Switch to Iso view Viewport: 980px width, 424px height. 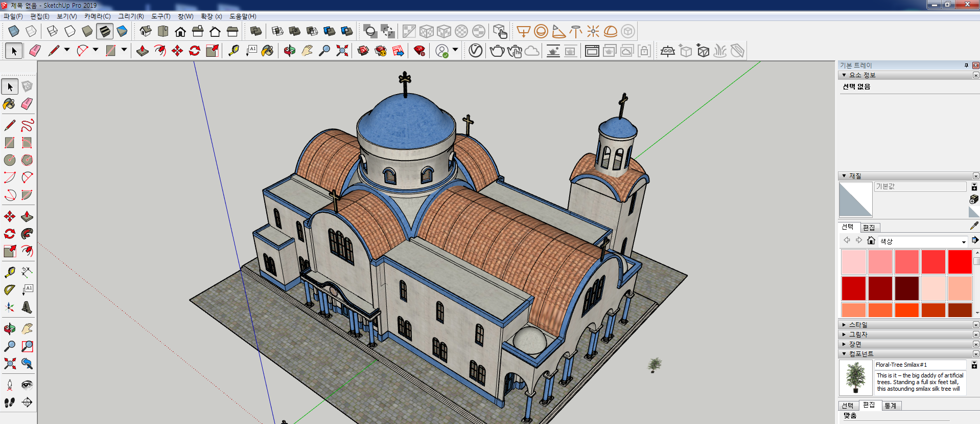point(146,32)
